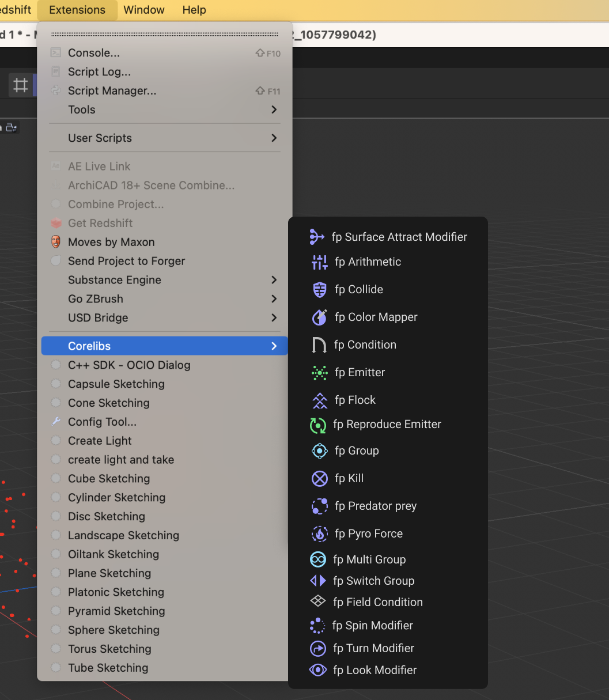The height and width of the screenshot is (700, 609).
Task: Click the fp Pyro Force flame icon
Action: click(319, 534)
